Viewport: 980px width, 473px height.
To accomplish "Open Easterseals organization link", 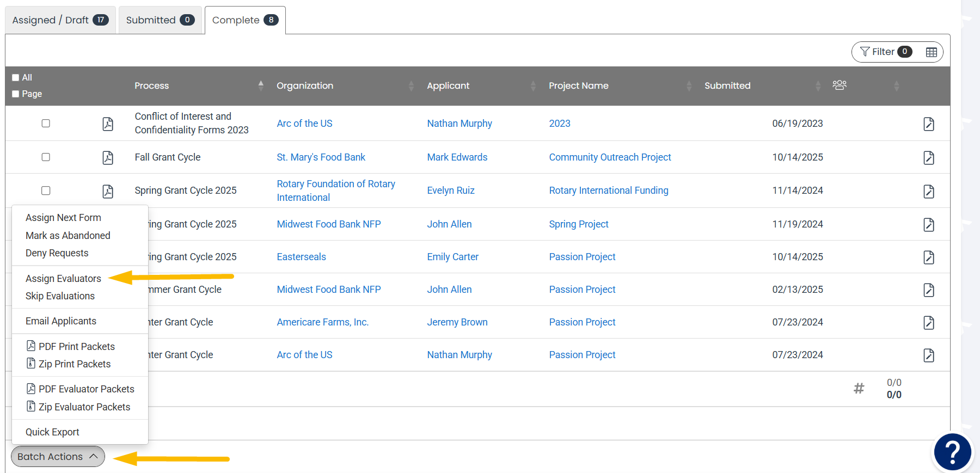I will 301,257.
